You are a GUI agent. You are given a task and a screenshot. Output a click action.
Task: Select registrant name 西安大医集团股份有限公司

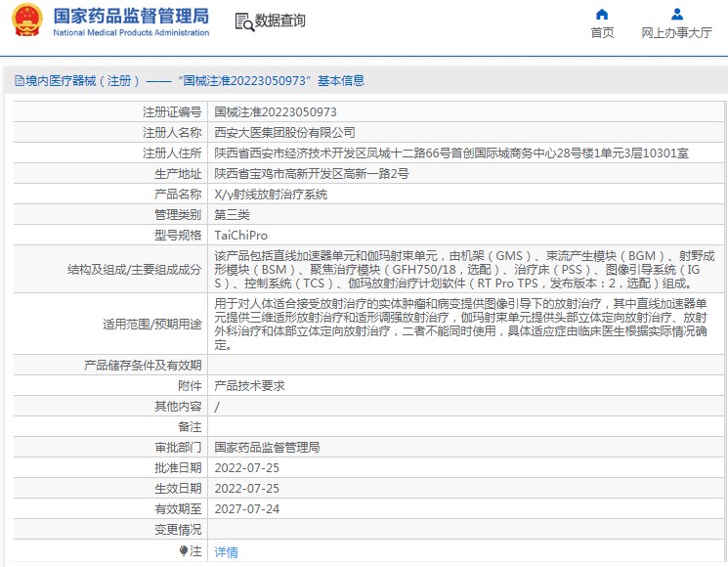[284, 133]
